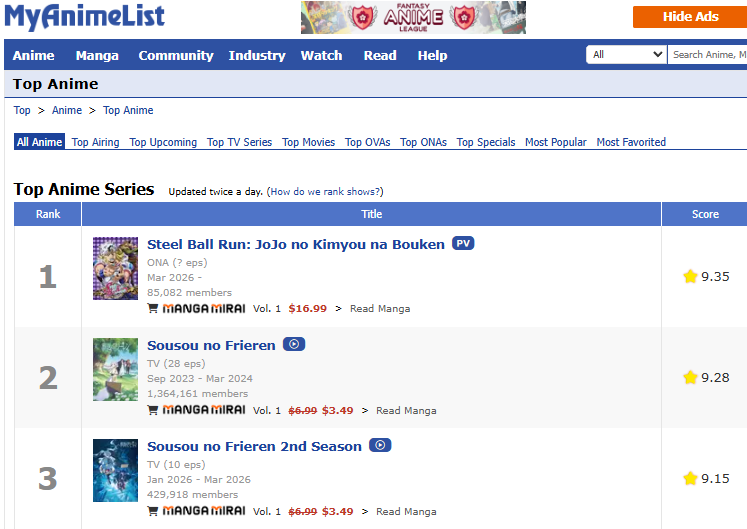Viewport: 747px width, 529px height.
Task: Click 'TV (28 eps)' text
Action: (x=176, y=364)
